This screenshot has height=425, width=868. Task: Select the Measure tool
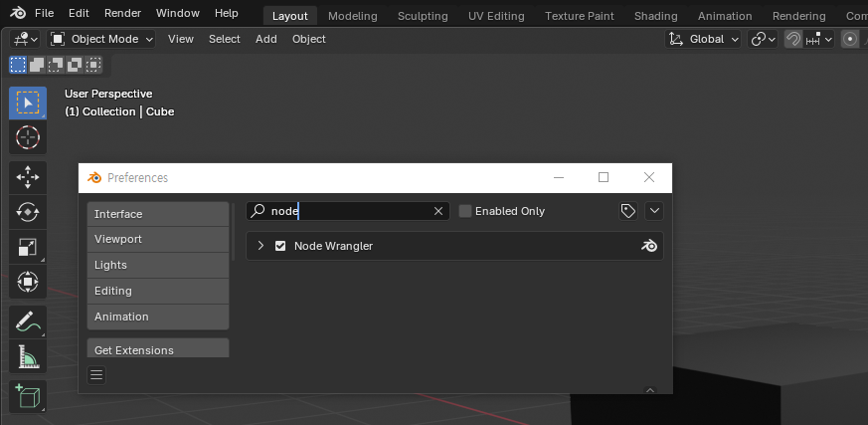pos(28,356)
